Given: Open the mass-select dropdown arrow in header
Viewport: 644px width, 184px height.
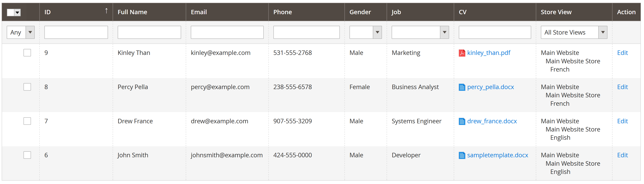Looking at the screenshot, I should coord(17,12).
